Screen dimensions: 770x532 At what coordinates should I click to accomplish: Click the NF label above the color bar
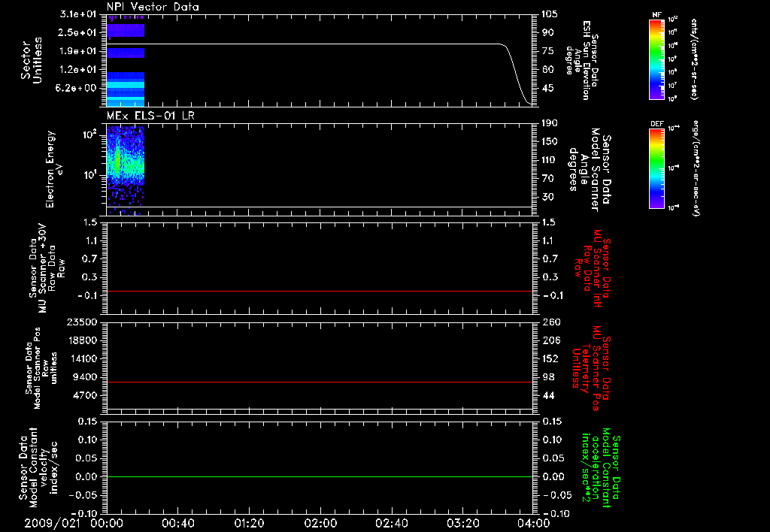pyautogui.click(x=657, y=15)
